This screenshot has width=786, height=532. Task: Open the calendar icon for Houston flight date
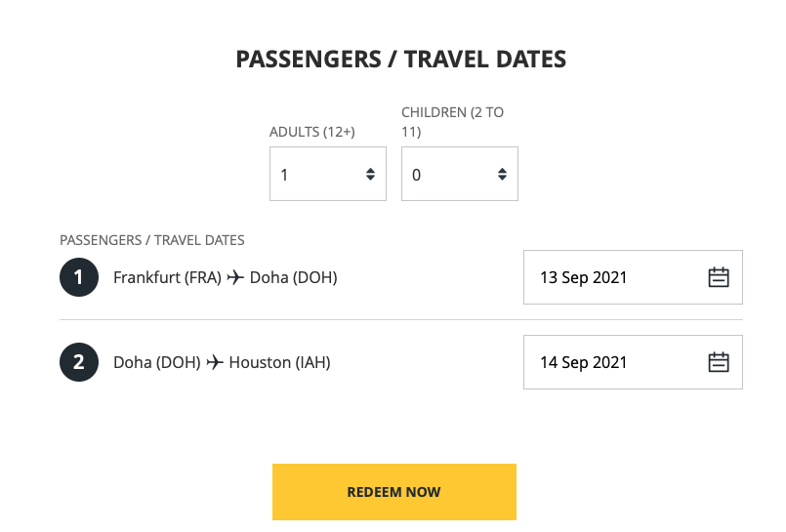click(719, 362)
